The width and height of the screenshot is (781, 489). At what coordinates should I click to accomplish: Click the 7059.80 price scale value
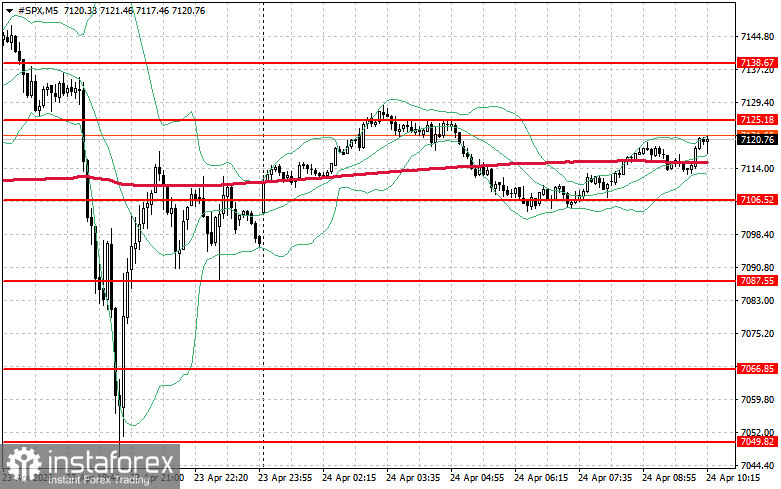[758, 399]
